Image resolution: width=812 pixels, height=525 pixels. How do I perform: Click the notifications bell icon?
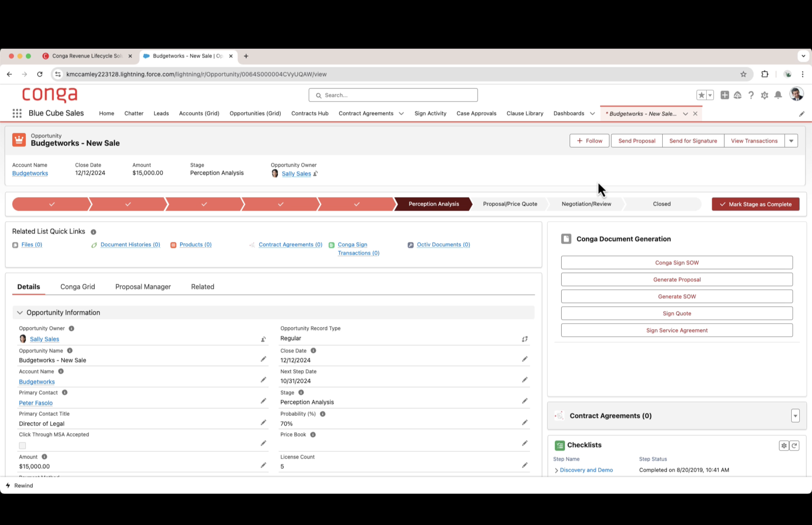pos(778,95)
